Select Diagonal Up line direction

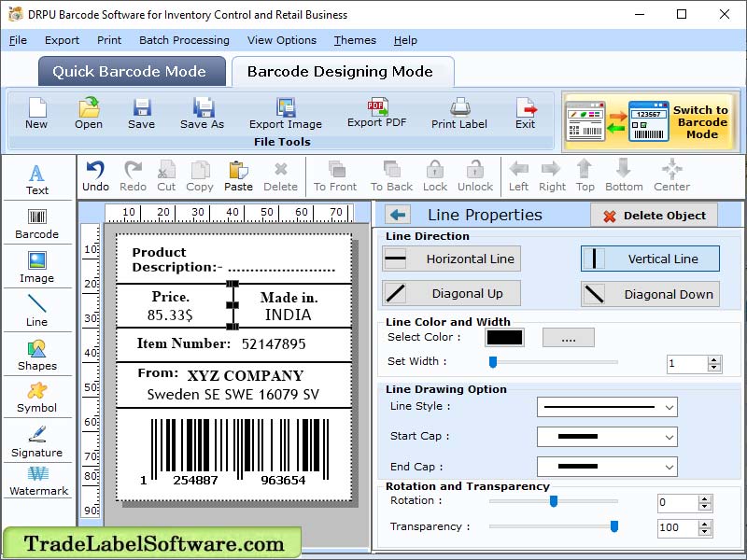point(451,294)
